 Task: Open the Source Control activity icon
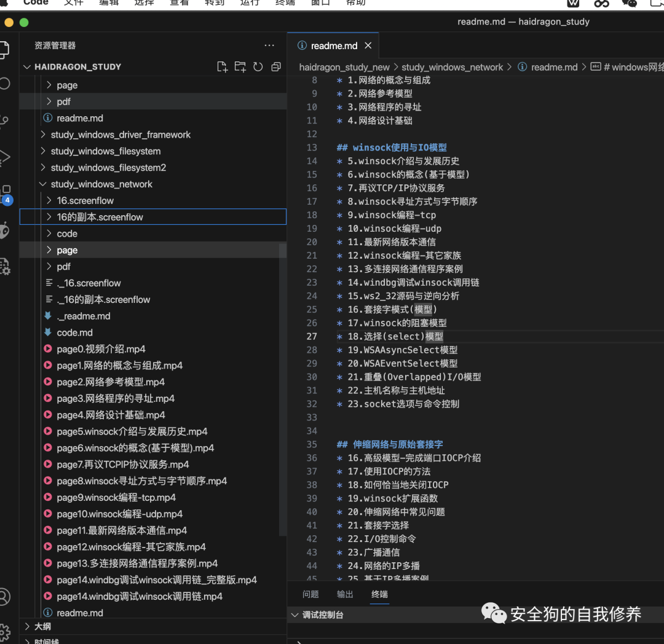coord(5,121)
